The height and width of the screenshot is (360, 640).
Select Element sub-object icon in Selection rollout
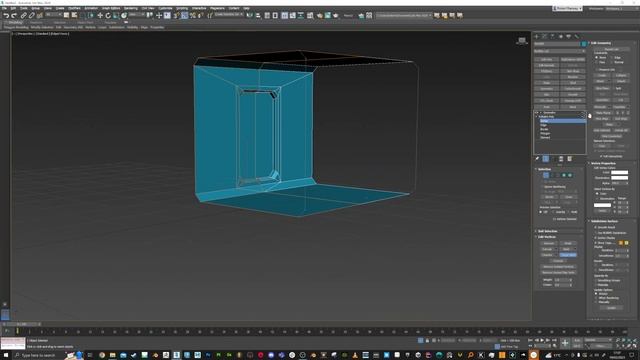[570, 175]
